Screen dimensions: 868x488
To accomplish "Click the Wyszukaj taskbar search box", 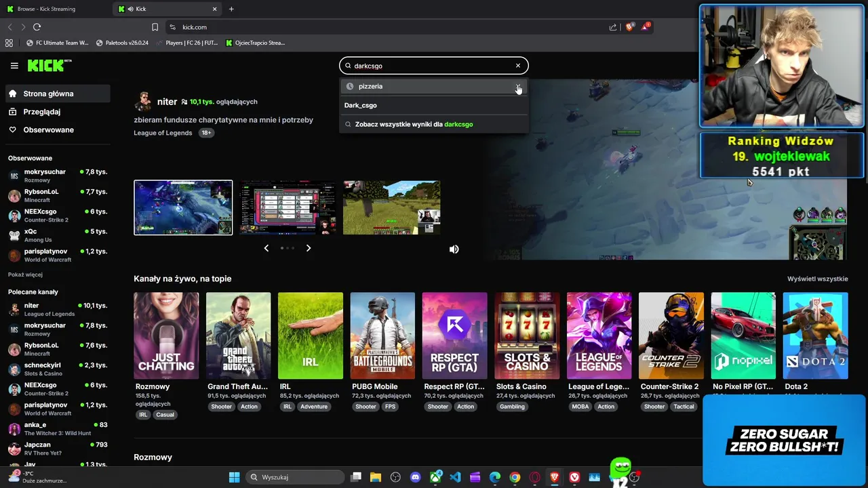I will 295,477.
